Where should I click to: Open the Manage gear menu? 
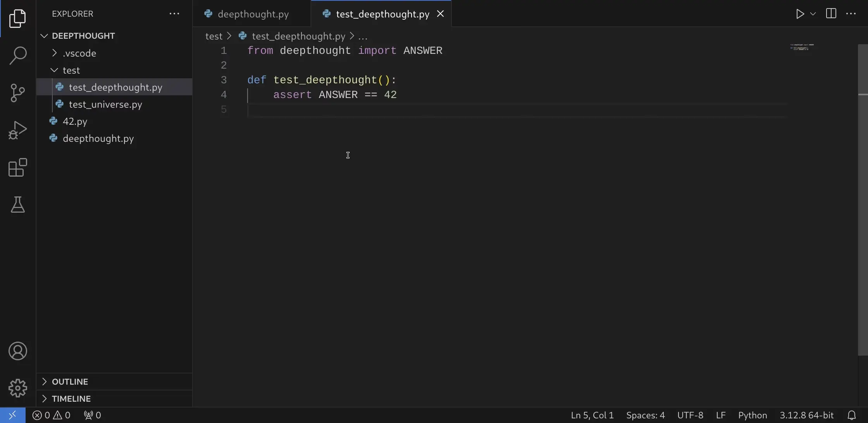18,388
